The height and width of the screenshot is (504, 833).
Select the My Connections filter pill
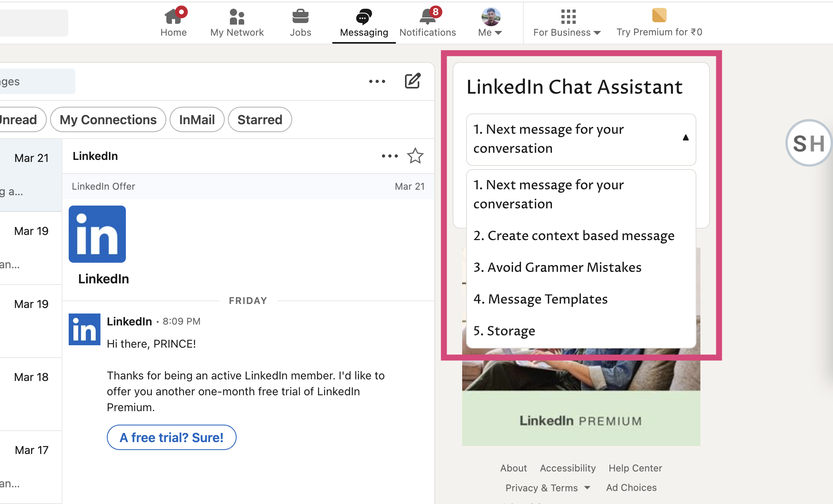(x=108, y=119)
